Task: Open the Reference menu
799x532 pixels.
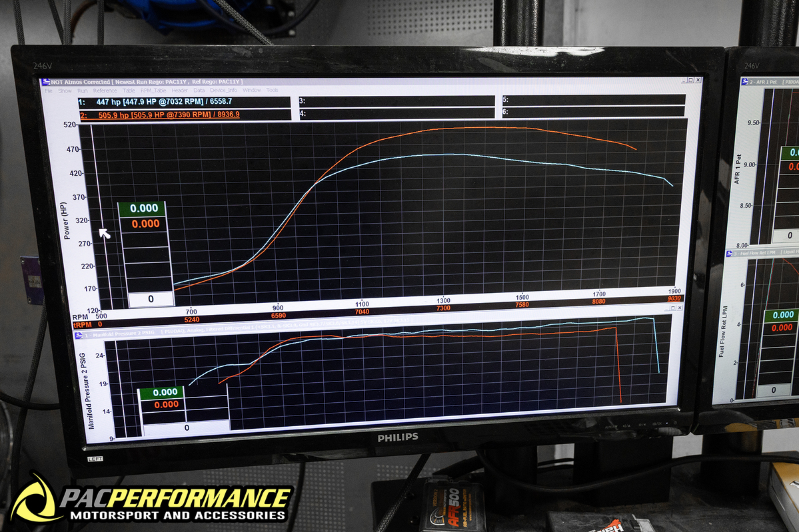Action: [105, 91]
